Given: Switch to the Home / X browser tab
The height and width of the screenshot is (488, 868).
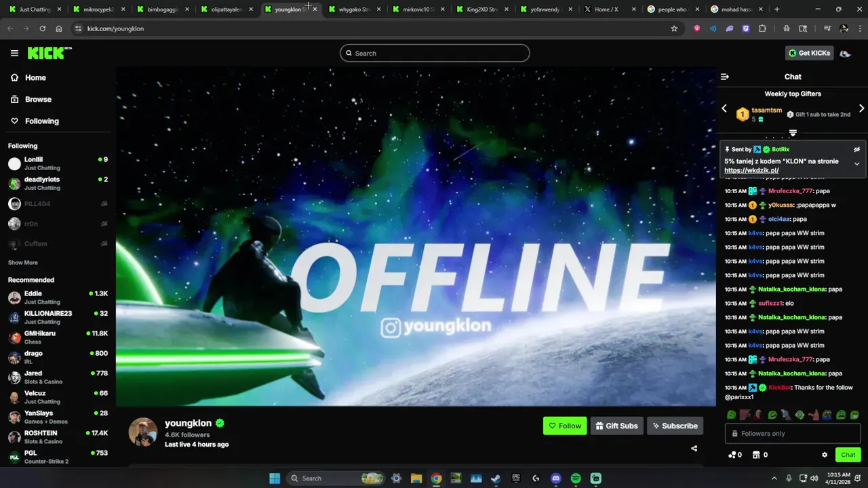Looking at the screenshot, I should pos(606,9).
